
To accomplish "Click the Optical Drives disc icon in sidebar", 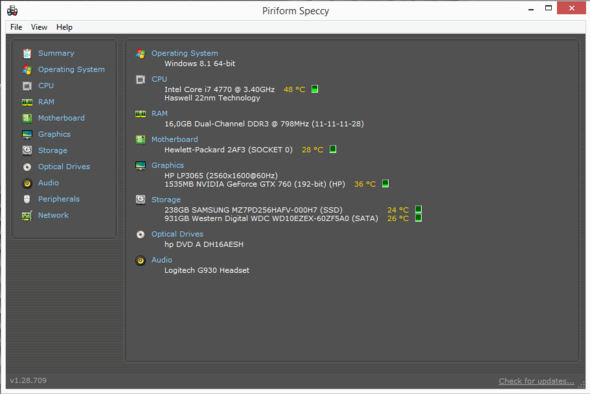I will pos(27,167).
